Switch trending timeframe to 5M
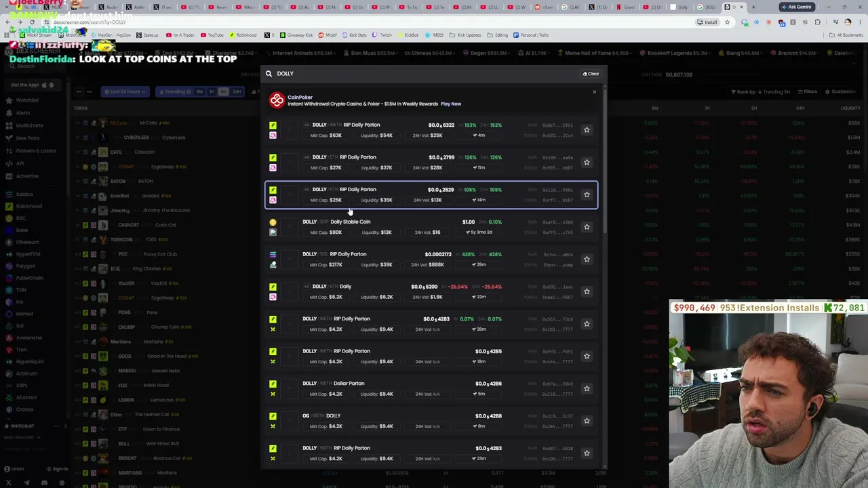 point(199,91)
